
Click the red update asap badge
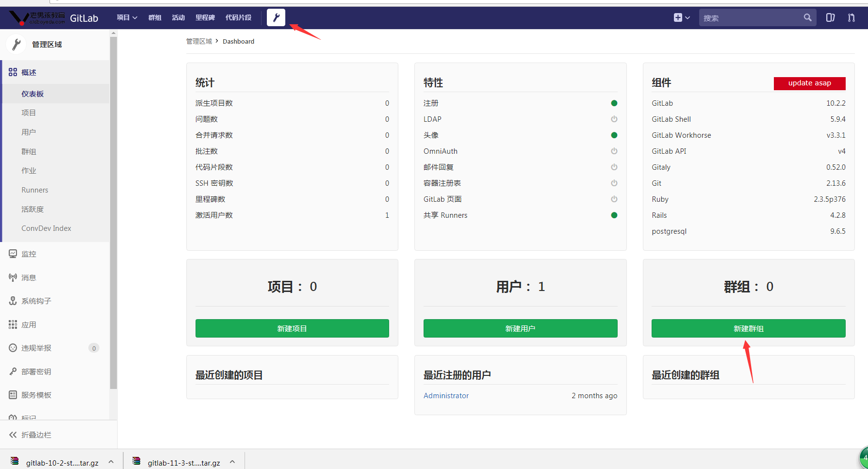(x=809, y=83)
